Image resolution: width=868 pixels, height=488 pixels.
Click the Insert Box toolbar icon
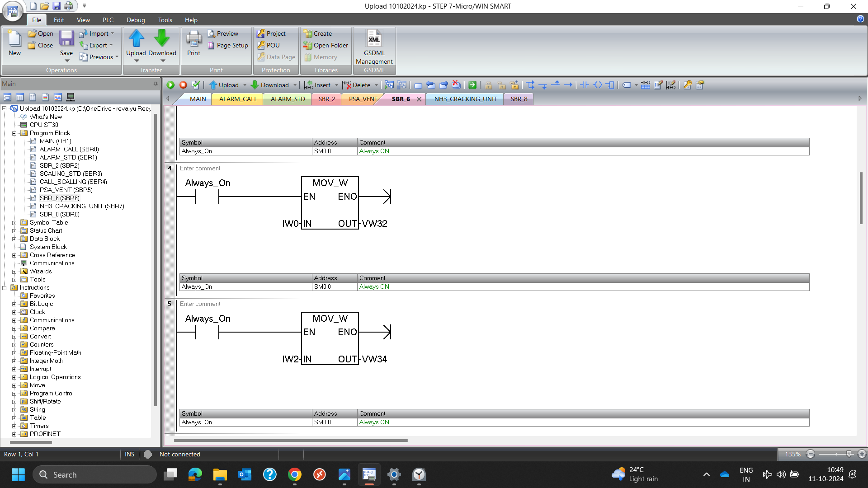(610, 85)
